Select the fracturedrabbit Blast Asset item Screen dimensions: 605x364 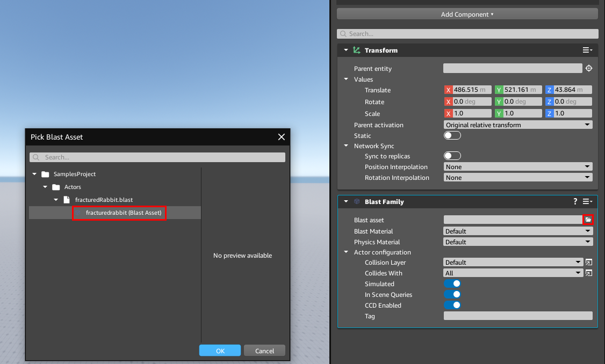(x=119, y=213)
